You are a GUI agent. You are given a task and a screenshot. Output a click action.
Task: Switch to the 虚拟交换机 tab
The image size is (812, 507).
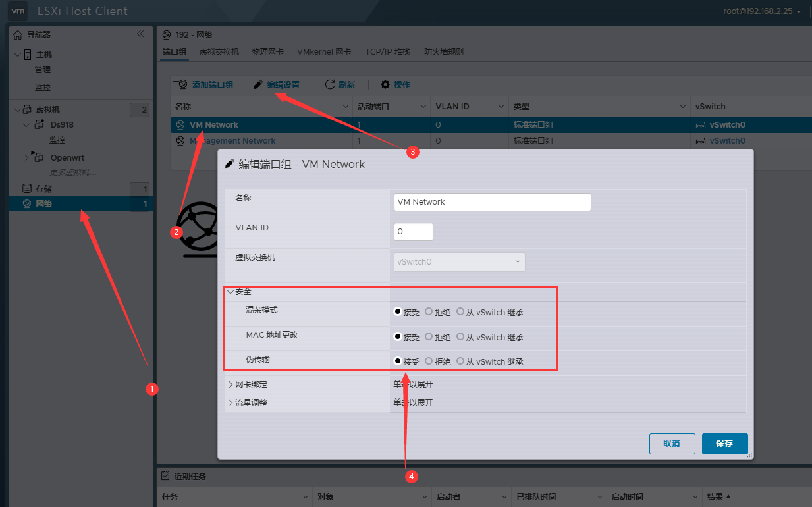click(219, 51)
